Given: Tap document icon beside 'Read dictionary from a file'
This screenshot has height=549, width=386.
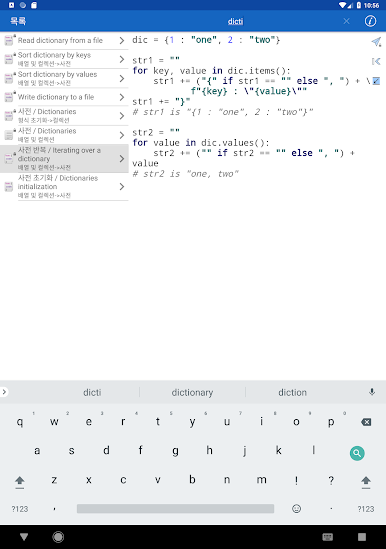Looking at the screenshot, I should tap(9, 41).
